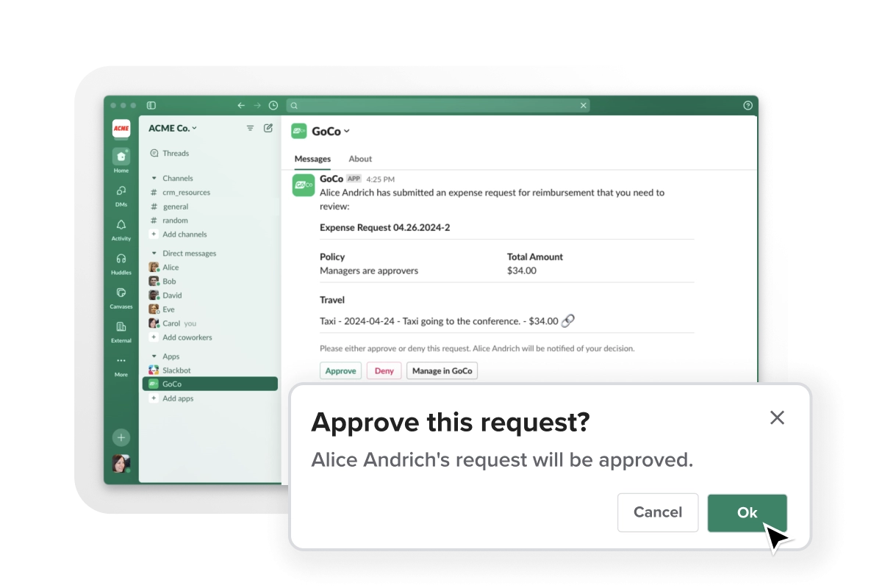This screenshot has width=882, height=588.
Task: Select GoCo in the Apps list
Action: click(210, 384)
